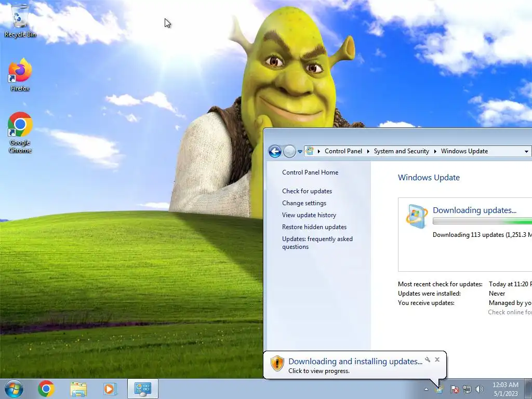Click Most recent check for updates label

[440, 284]
